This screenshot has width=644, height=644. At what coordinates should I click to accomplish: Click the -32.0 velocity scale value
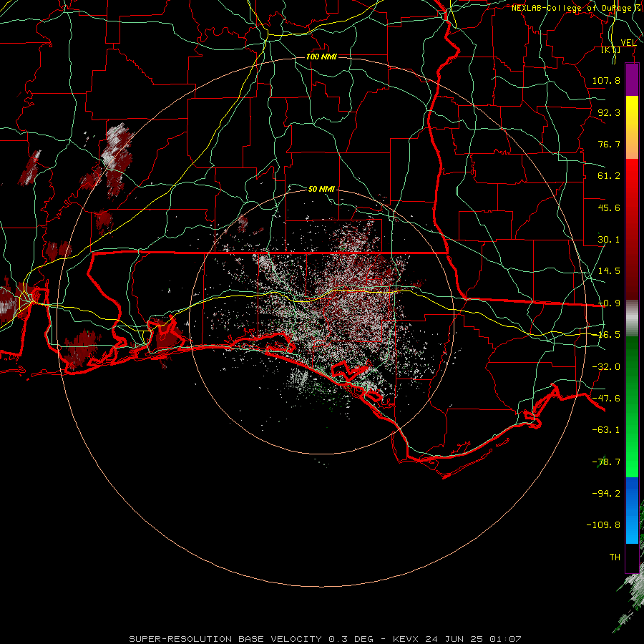tap(606, 367)
